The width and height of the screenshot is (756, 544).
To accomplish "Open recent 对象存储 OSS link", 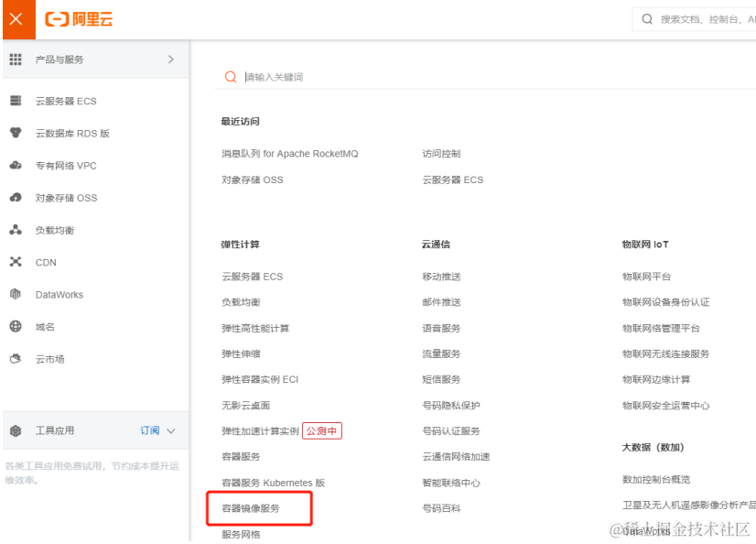I will [x=253, y=180].
